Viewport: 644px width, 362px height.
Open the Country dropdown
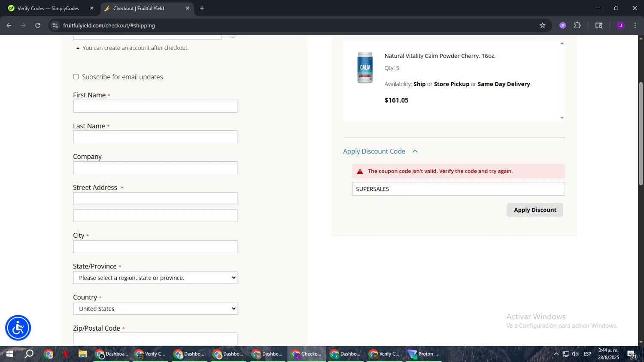click(x=155, y=308)
